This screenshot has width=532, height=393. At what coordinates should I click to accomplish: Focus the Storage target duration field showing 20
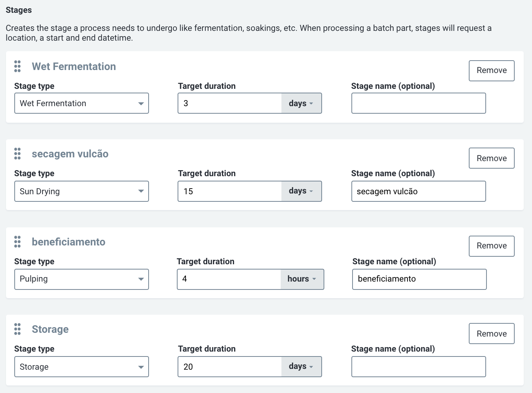[230, 367]
